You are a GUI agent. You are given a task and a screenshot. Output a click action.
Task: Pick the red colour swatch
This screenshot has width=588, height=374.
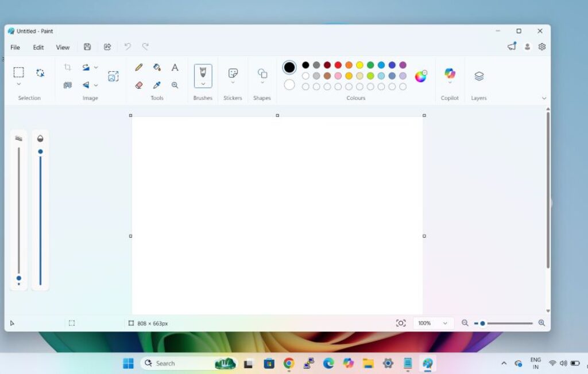coord(338,65)
